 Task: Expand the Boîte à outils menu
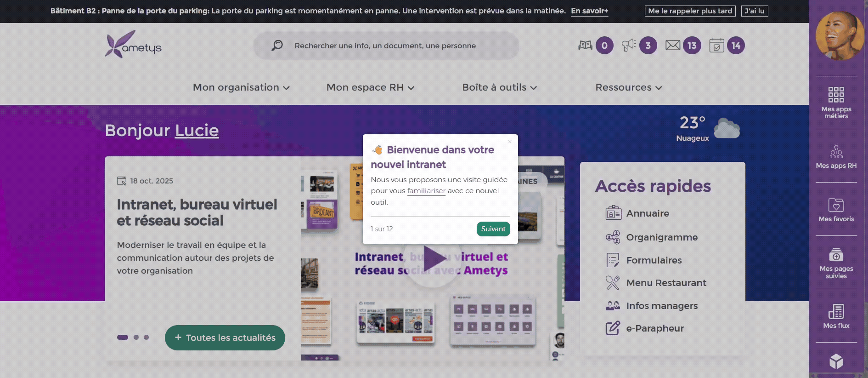pyautogui.click(x=499, y=87)
